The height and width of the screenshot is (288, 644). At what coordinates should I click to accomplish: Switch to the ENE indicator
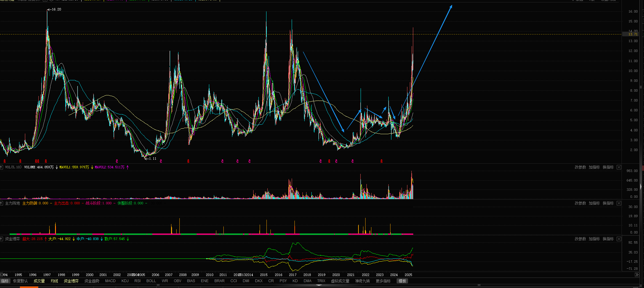click(x=205, y=281)
